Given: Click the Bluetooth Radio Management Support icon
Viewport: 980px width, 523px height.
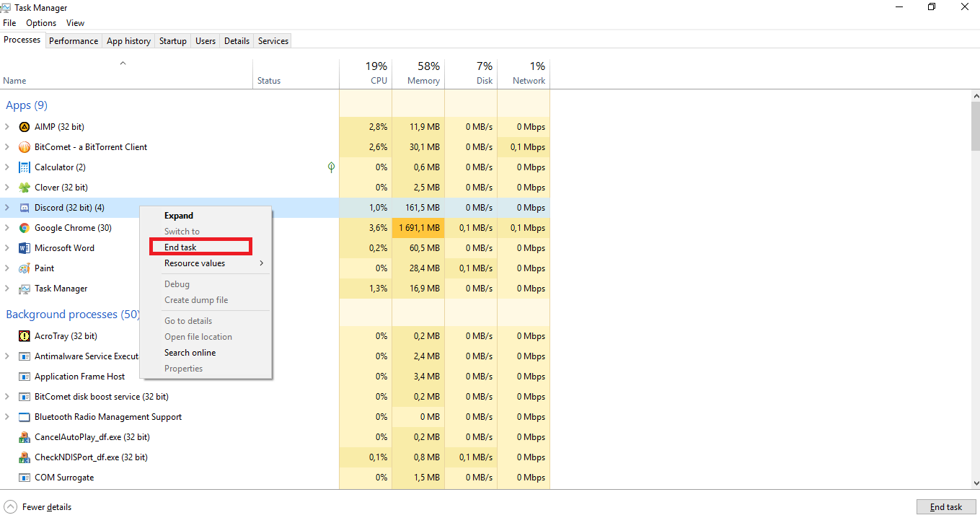Looking at the screenshot, I should 24,416.
